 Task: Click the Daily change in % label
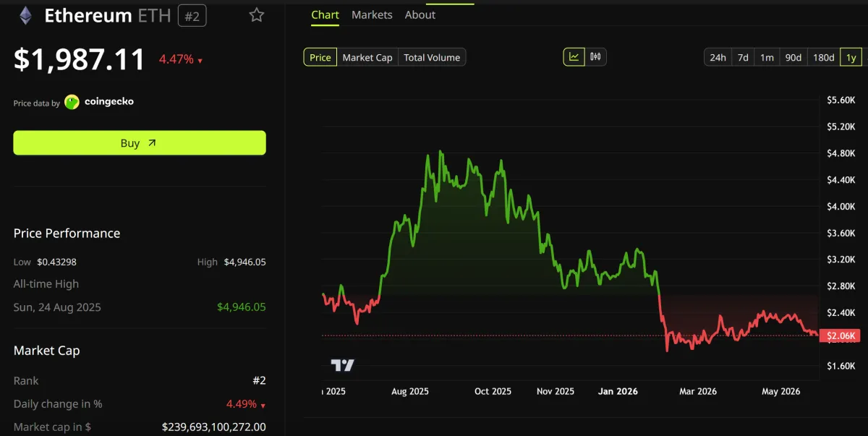[x=58, y=404]
